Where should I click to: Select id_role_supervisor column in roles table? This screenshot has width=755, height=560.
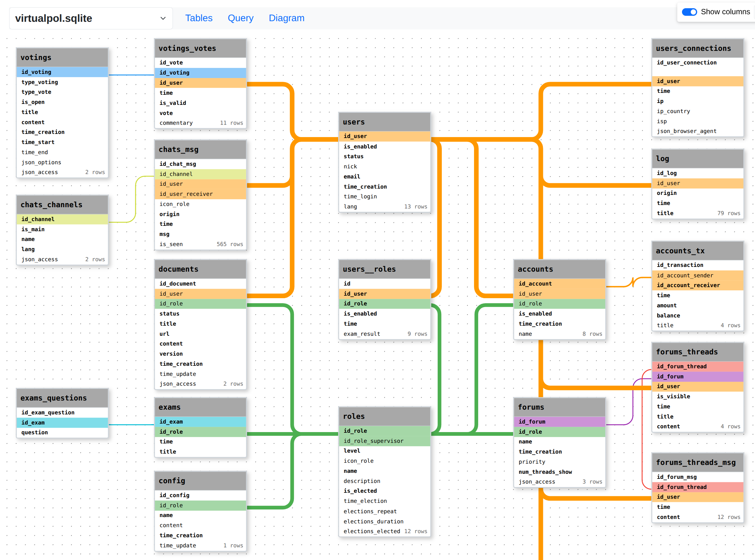tap(384, 441)
